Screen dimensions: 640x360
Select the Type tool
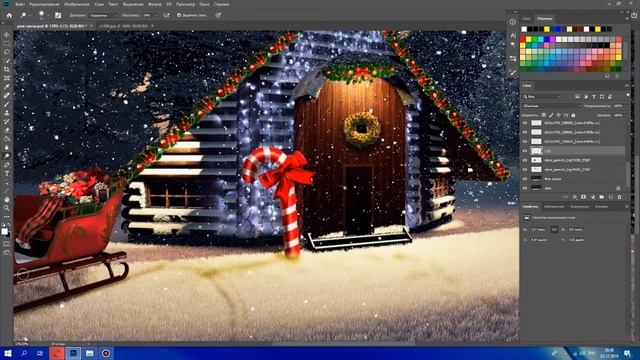(x=7, y=174)
